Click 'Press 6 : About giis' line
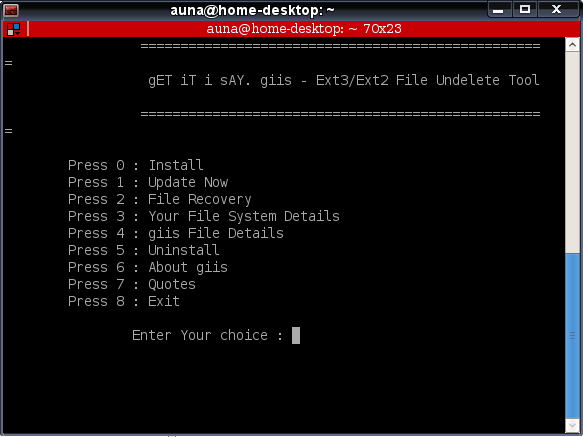This screenshot has height=437, width=583. coord(148,267)
